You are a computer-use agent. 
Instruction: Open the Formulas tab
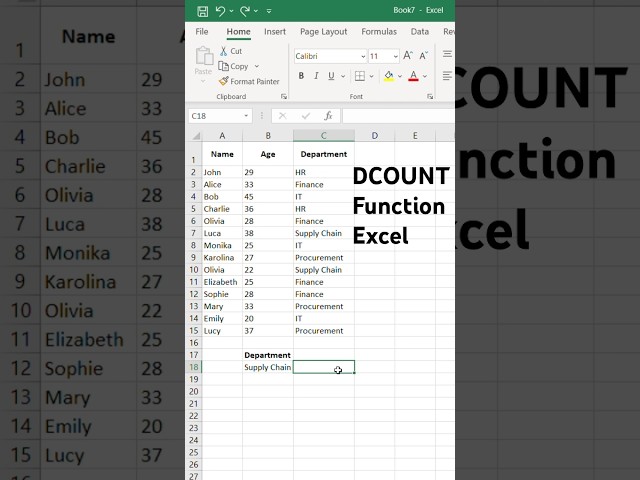(x=379, y=31)
